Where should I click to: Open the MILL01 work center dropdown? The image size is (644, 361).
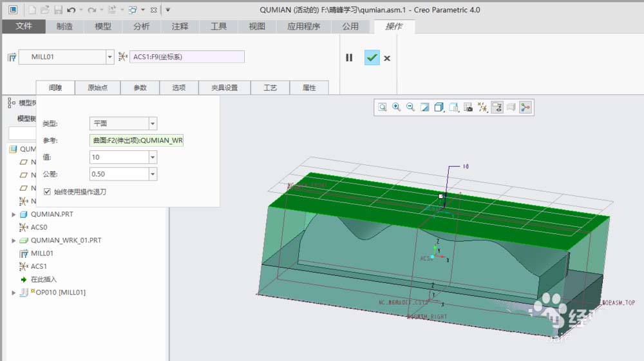coord(109,57)
